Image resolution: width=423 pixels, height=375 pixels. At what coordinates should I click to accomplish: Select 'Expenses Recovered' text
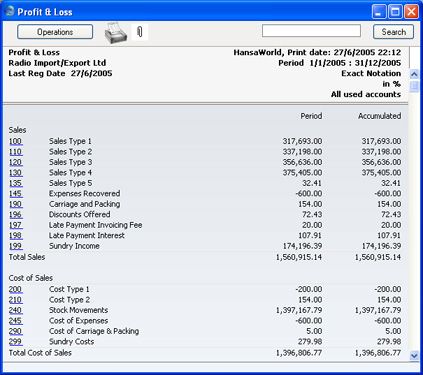pyautogui.click(x=85, y=194)
